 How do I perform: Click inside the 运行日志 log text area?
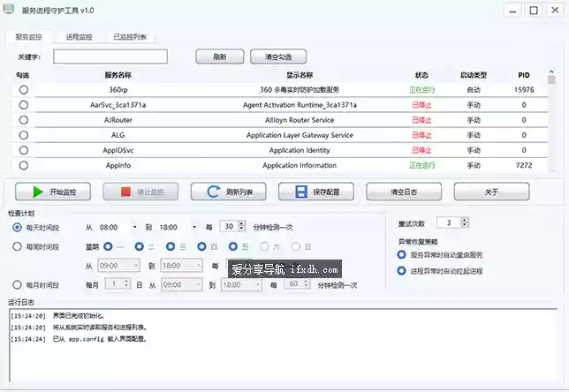click(x=283, y=345)
